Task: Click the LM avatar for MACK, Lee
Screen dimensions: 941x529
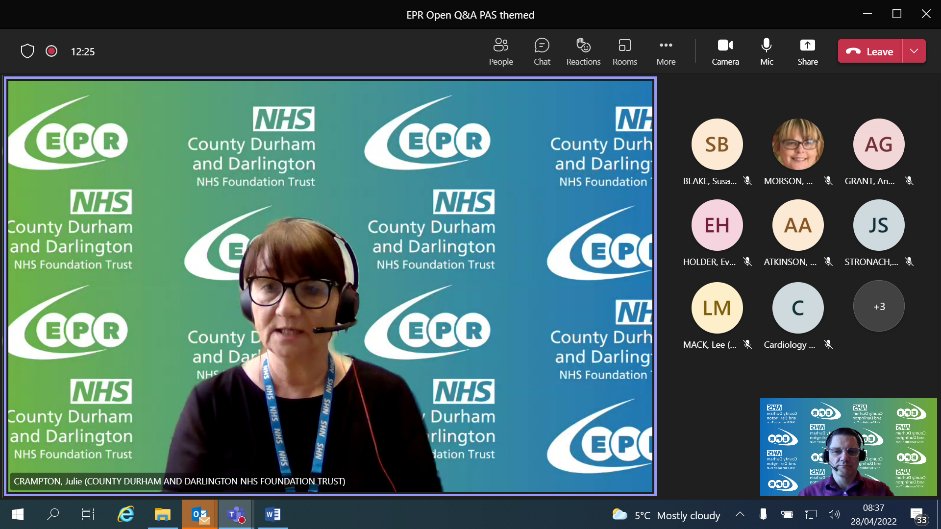Action: point(717,308)
